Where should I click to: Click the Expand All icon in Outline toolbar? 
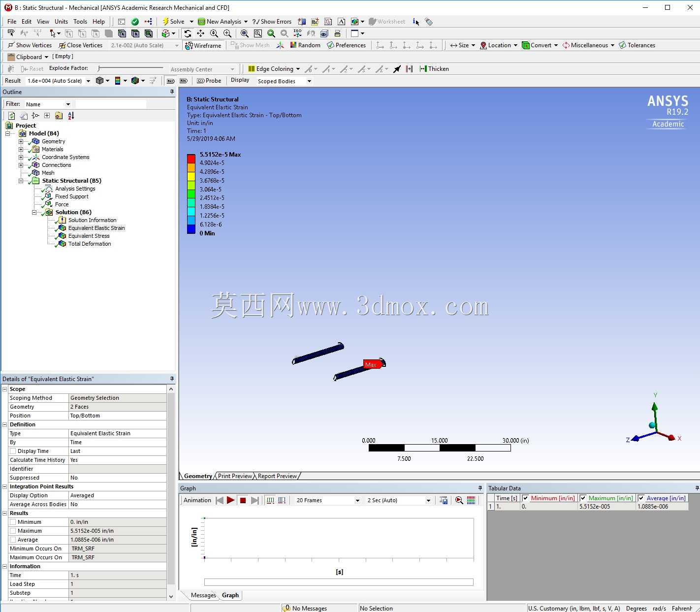47,116
